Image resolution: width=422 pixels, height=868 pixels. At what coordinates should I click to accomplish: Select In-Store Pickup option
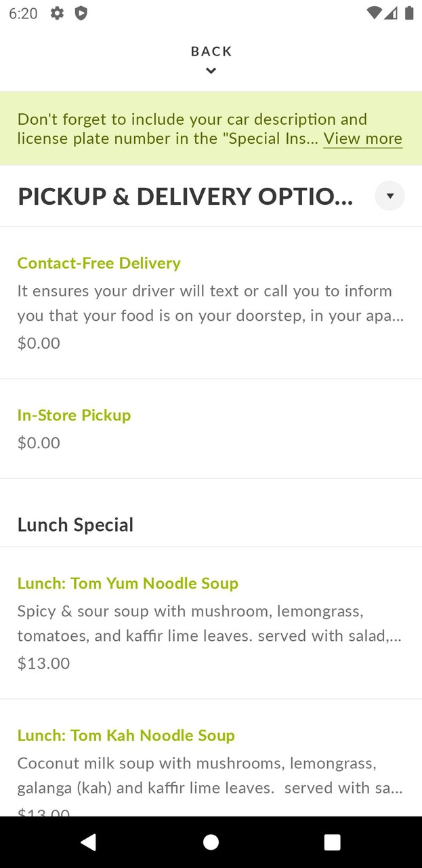74,415
